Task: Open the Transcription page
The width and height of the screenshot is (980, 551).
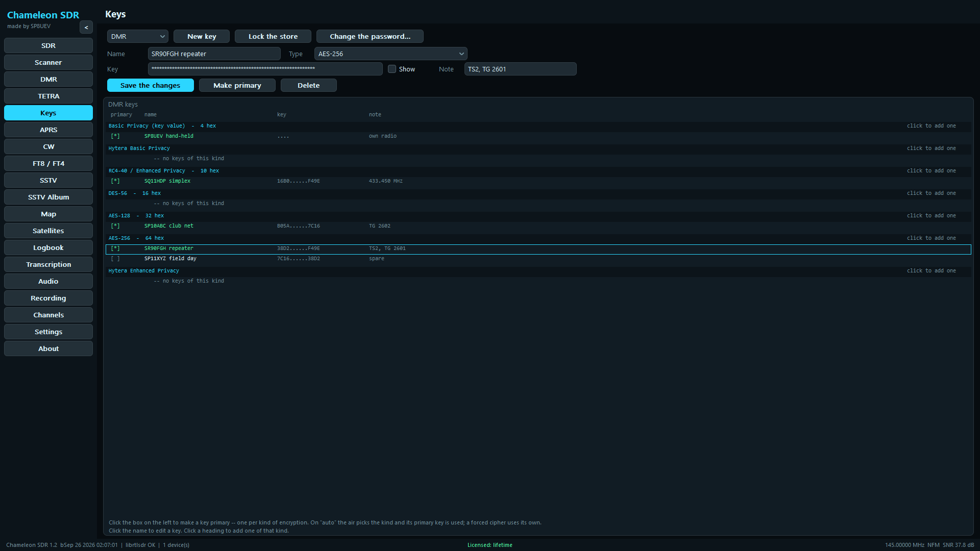Action: point(48,264)
